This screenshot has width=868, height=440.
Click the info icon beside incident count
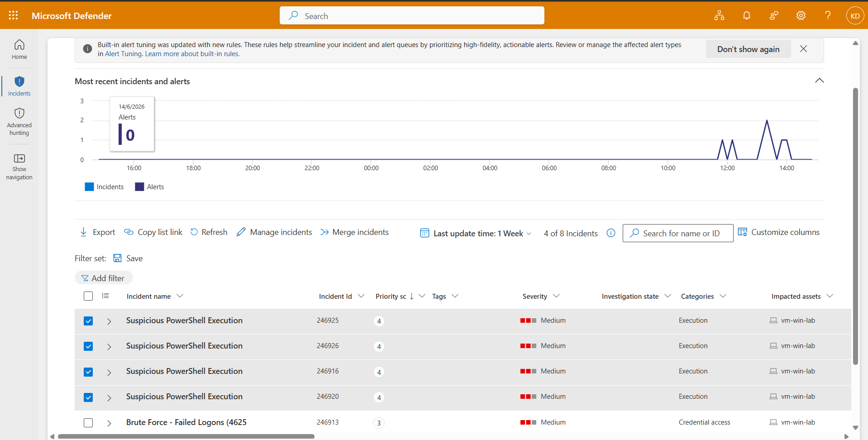611,233
